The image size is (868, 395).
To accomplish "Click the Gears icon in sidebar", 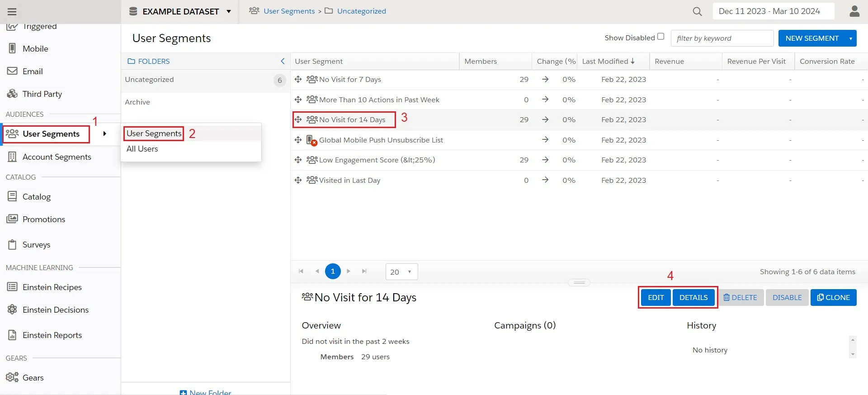I will (x=12, y=377).
